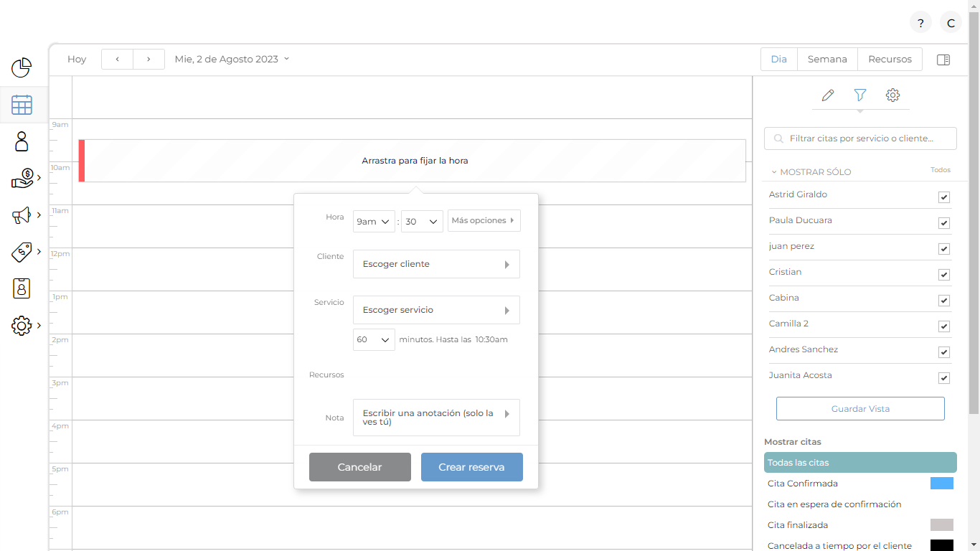
Task: Uncheck Cristian checkbox
Action: [x=944, y=275]
